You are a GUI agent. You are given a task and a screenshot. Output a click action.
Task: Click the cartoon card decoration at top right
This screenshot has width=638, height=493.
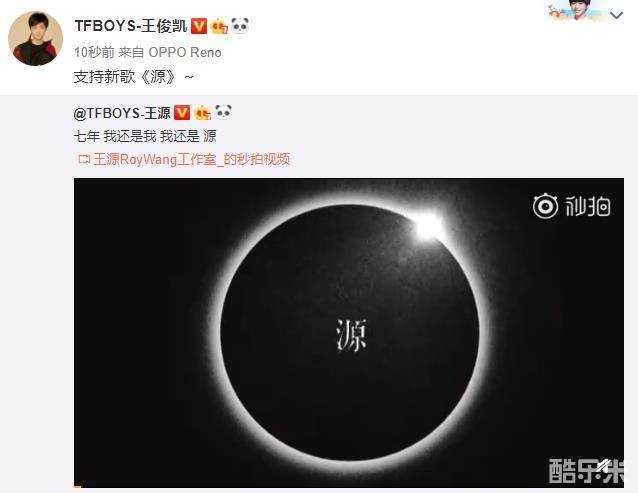pyautogui.click(x=576, y=10)
